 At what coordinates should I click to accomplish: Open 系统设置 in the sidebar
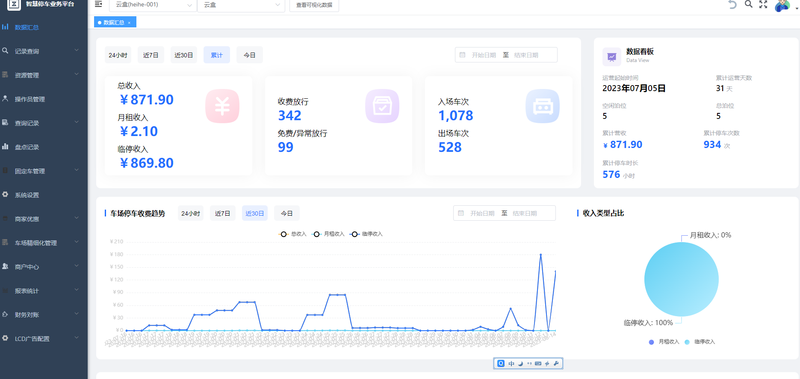(x=43, y=195)
